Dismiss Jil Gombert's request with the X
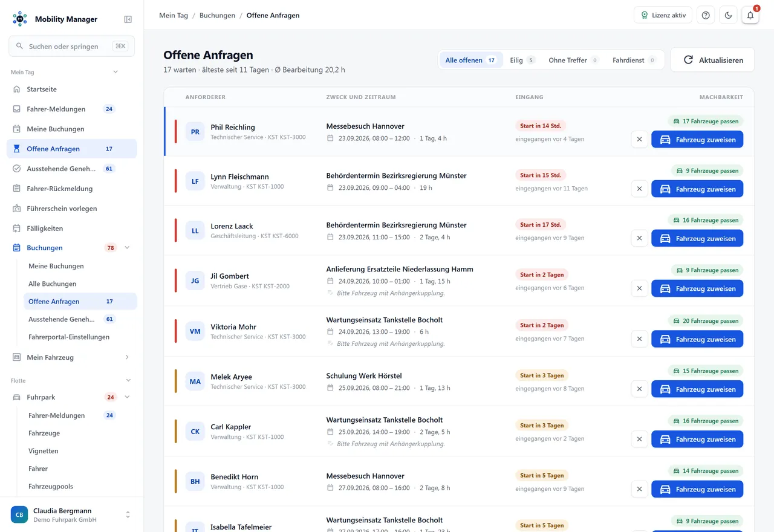Viewport: 774px width, 532px height. coord(639,288)
